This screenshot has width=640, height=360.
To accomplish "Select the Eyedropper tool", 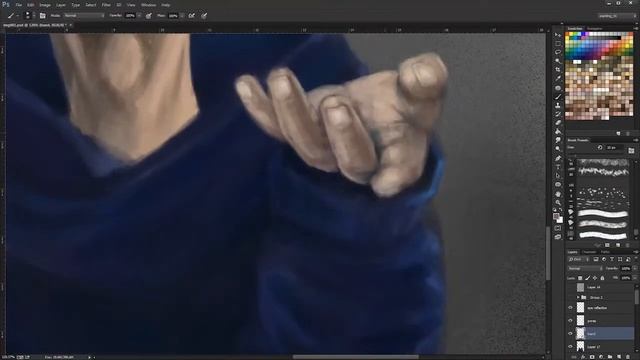I will pos(558,78).
